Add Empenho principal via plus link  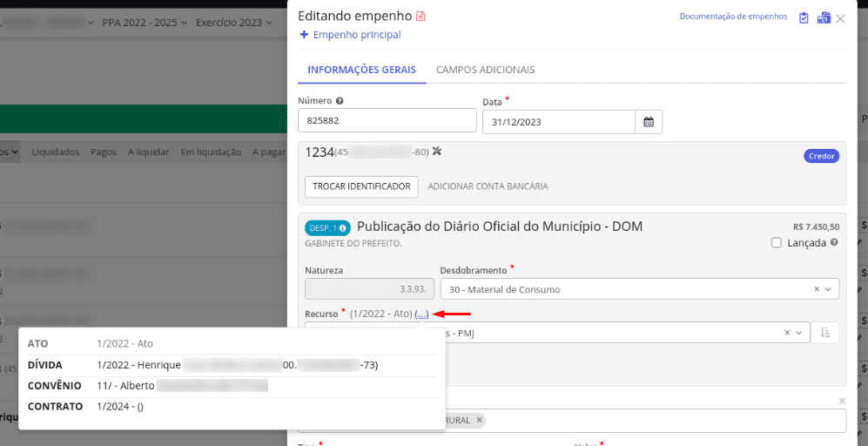tap(350, 35)
